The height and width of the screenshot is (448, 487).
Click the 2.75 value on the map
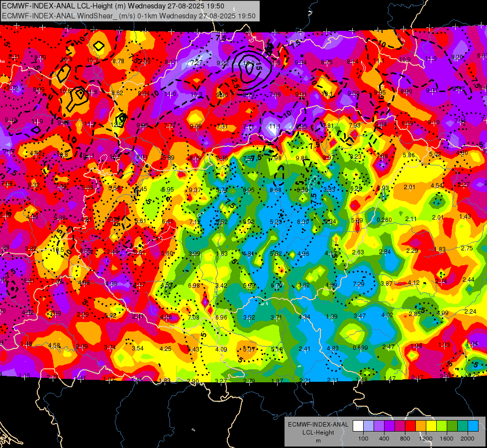coord(467,248)
